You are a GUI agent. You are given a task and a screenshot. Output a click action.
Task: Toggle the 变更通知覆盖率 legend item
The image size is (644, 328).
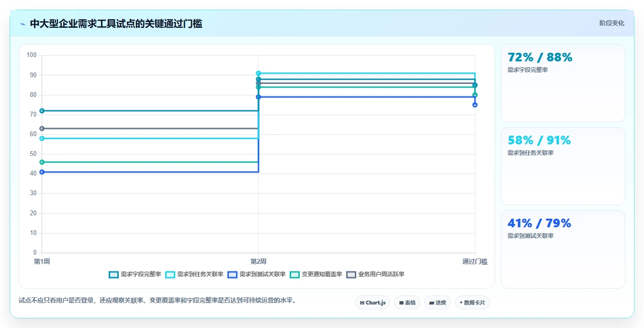pyautogui.click(x=316, y=274)
